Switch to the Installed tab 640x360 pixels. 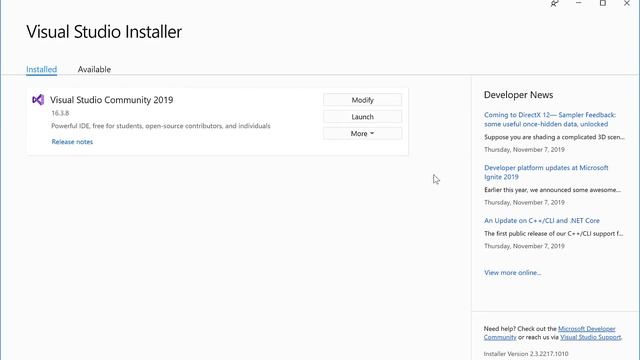pos(42,69)
